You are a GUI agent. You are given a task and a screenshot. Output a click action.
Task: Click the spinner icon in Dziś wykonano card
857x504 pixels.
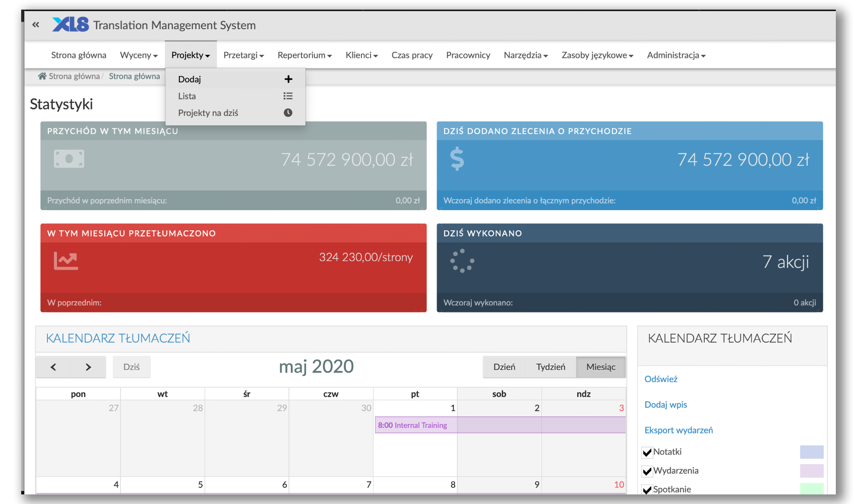coord(462,261)
